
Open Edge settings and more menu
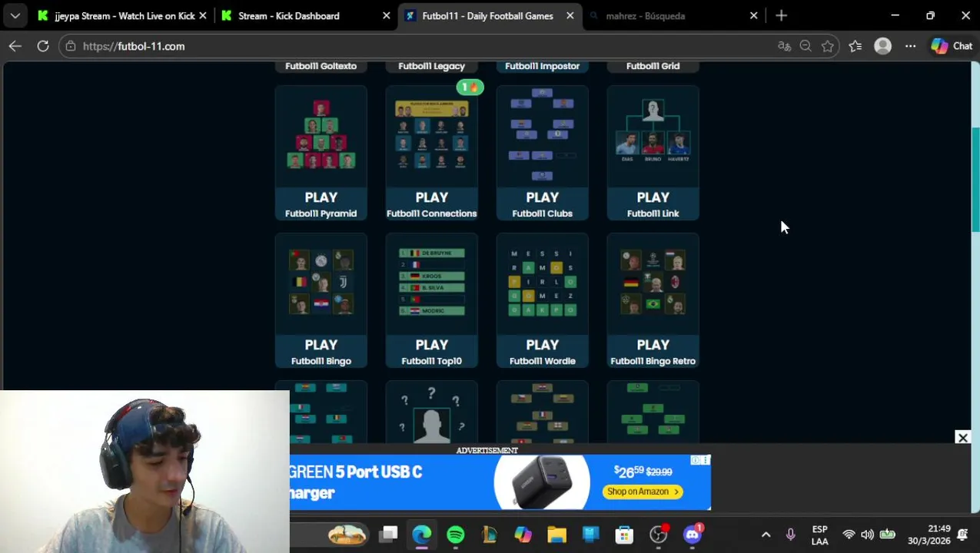point(910,46)
